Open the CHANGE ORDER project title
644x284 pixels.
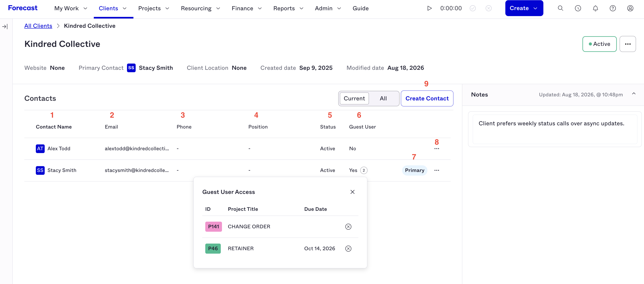click(x=249, y=226)
